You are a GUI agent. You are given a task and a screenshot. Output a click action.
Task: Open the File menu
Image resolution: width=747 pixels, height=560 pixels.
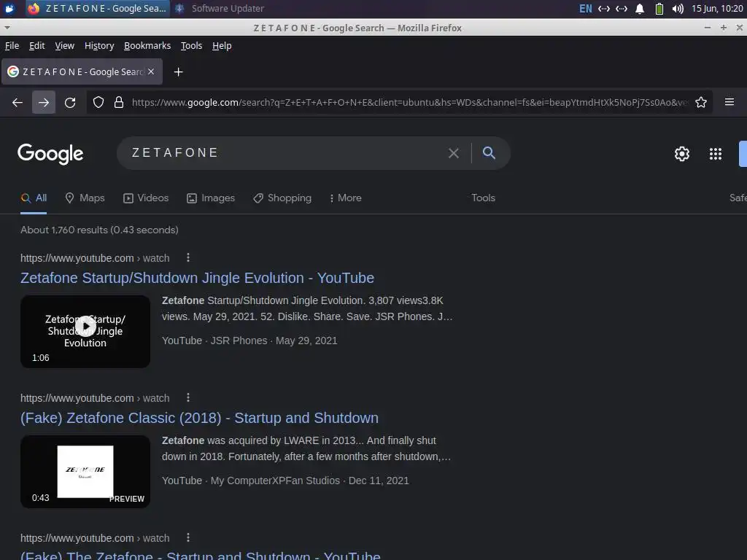tap(12, 46)
